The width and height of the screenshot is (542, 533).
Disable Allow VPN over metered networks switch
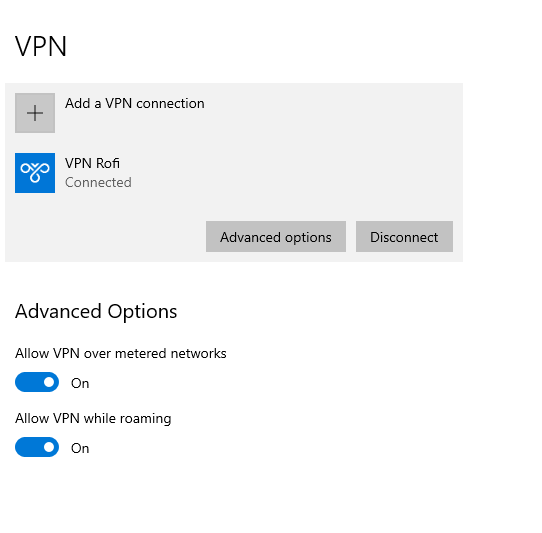[37, 382]
